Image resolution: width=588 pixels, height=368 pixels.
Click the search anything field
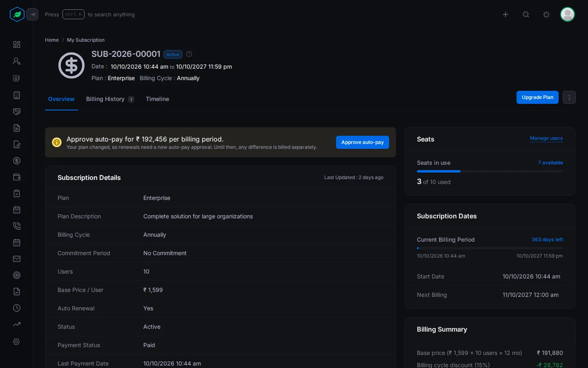[x=90, y=14]
